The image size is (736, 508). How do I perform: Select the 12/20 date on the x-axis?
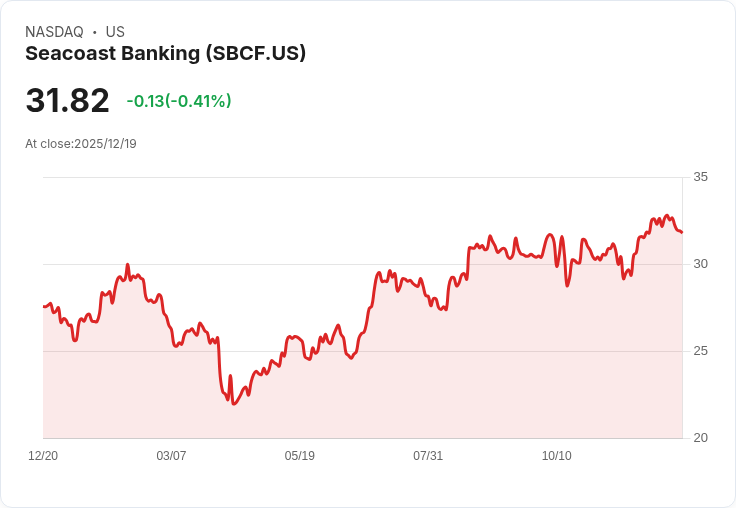click(x=43, y=456)
